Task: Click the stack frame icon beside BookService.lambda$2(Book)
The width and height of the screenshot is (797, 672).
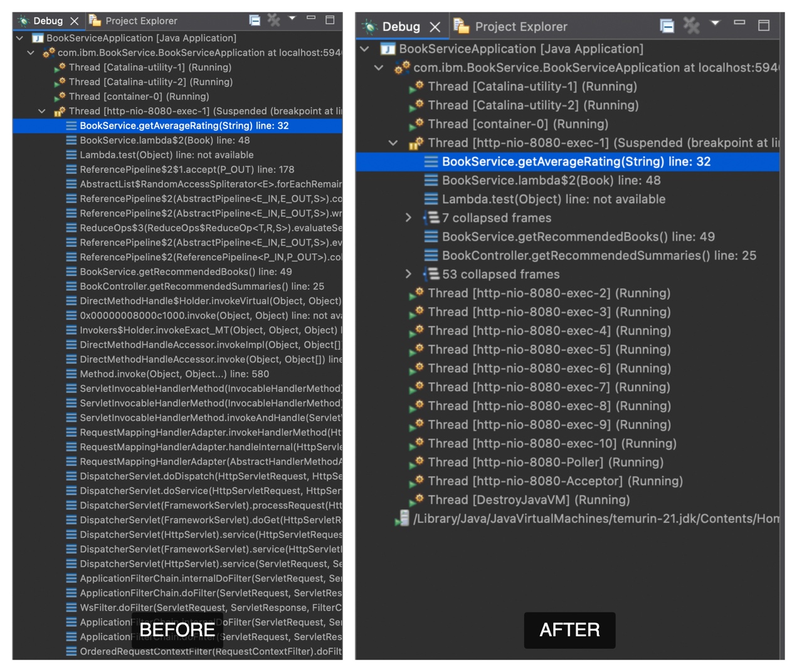Action: pyautogui.click(x=431, y=180)
